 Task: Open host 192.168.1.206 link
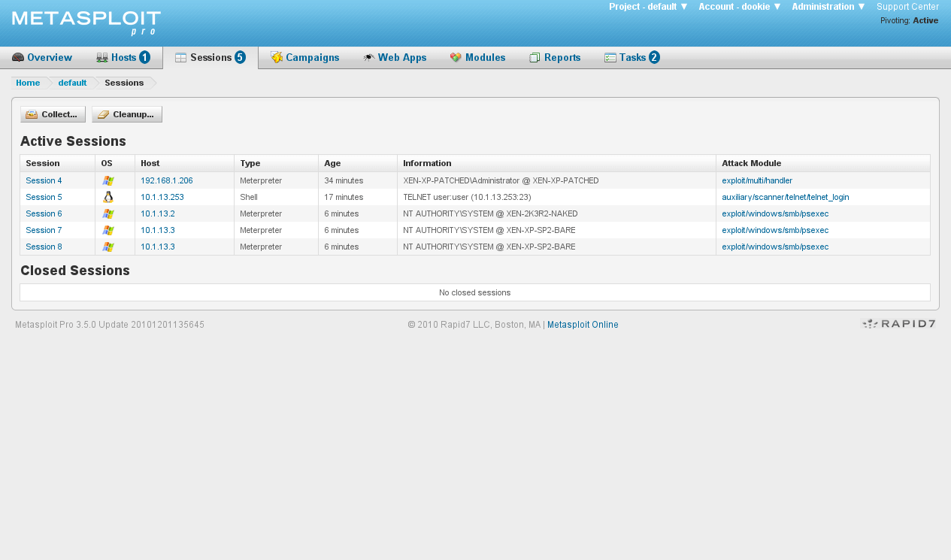coord(166,180)
